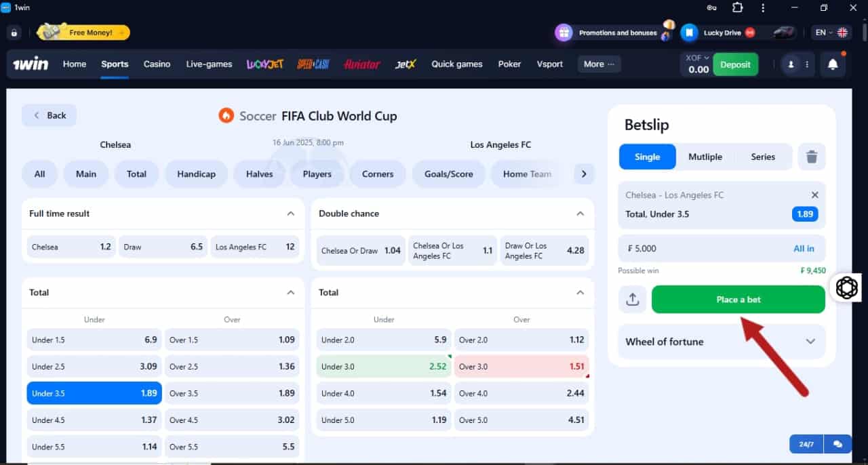Remove the Chelsea - Los Angeles FC selection
The width and height of the screenshot is (868, 465).
click(815, 195)
